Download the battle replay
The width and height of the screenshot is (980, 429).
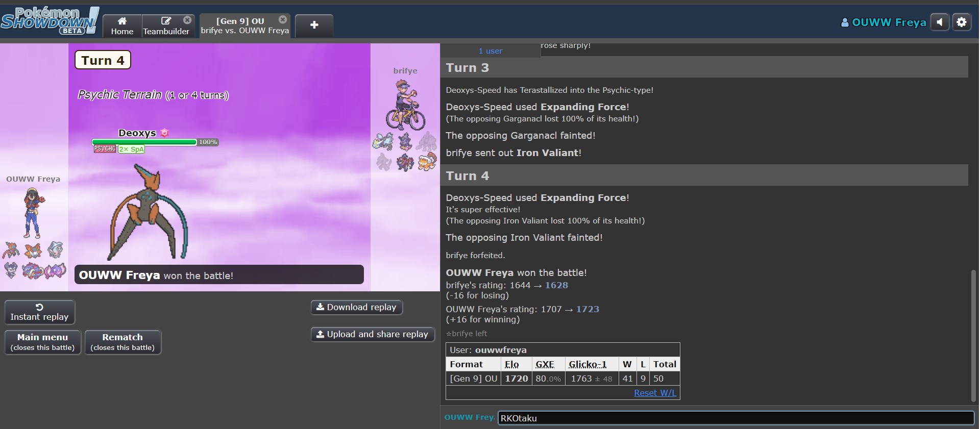coord(356,307)
